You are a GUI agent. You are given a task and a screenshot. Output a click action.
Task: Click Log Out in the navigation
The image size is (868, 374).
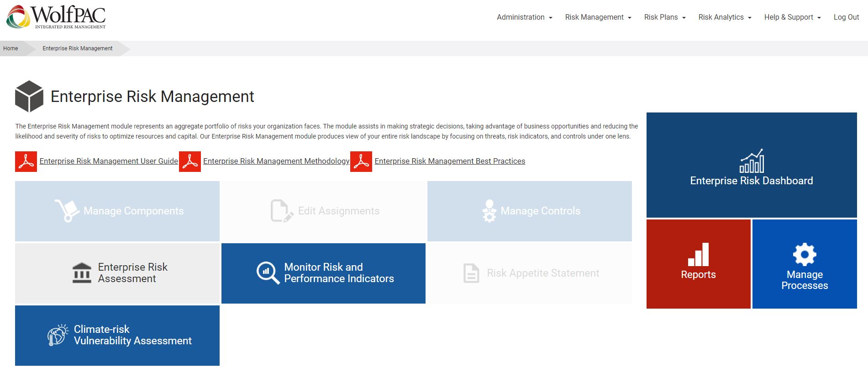tap(846, 17)
